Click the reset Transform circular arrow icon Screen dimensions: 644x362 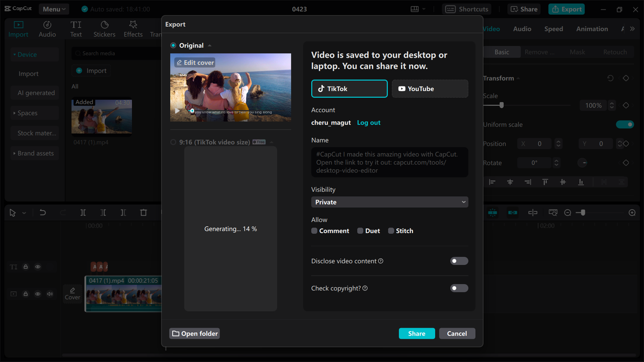pos(610,78)
